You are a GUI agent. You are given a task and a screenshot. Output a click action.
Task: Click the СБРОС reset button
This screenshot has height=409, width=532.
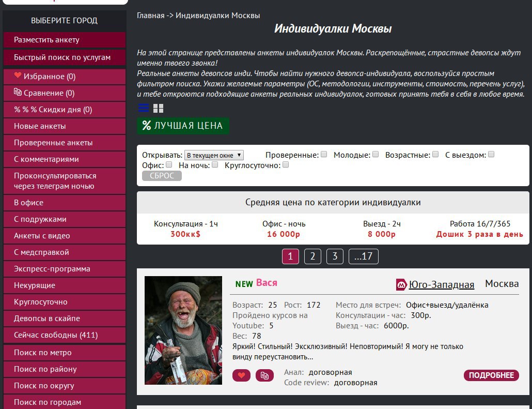point(162,176)
